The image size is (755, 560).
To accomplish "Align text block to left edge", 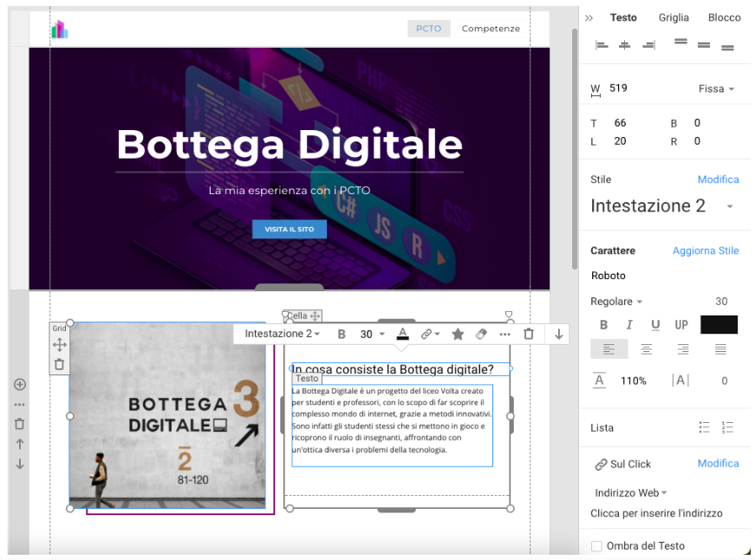I will coord(602,45).
